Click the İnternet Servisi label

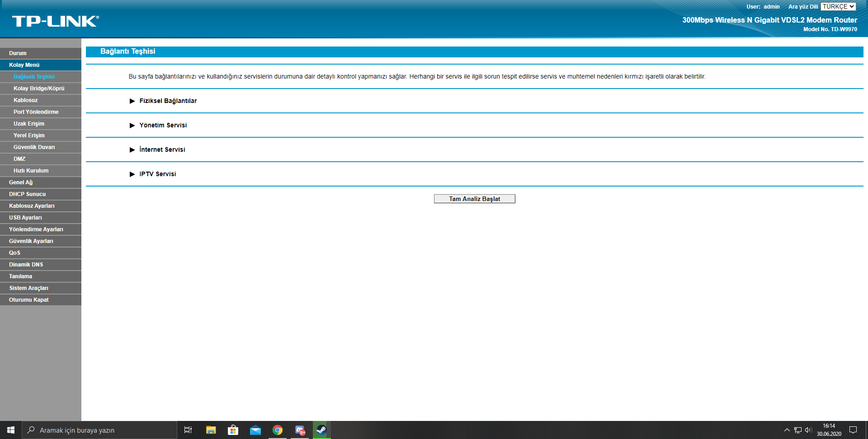coord(162,150)
